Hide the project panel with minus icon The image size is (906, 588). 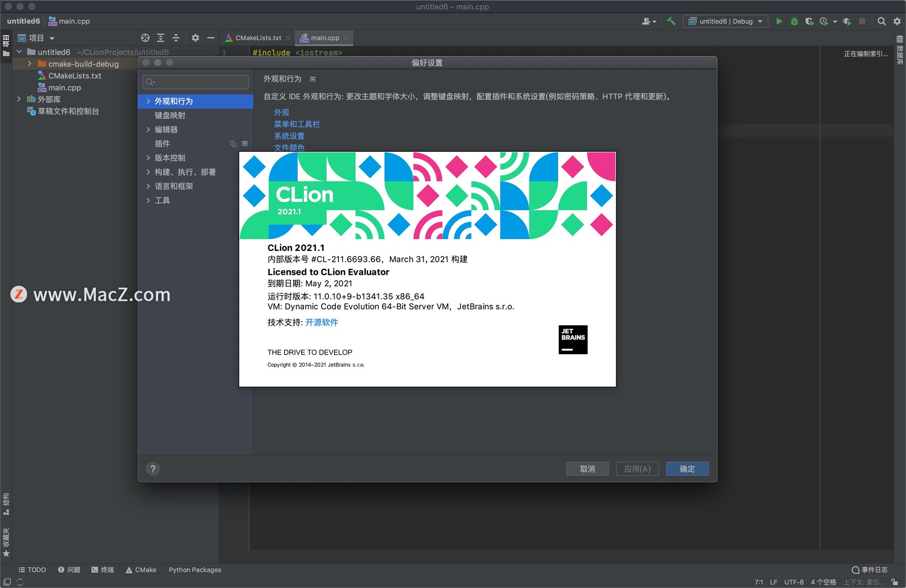pos(211,38)
